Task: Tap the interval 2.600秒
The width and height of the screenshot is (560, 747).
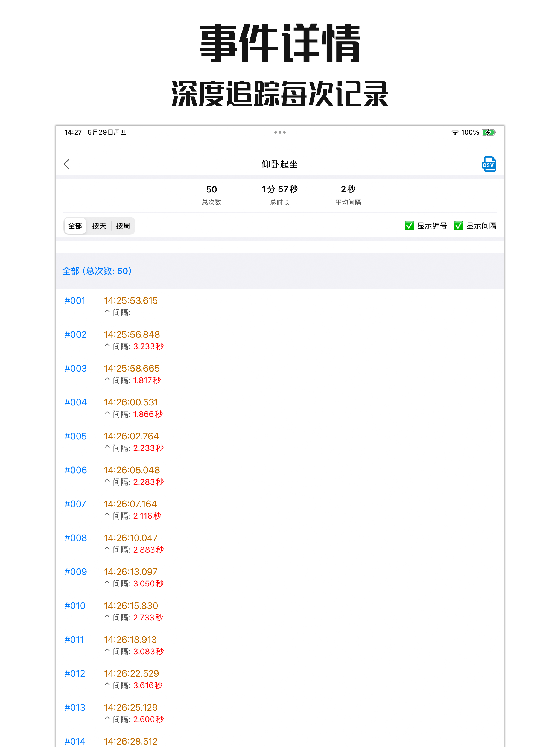Action: 148,720
